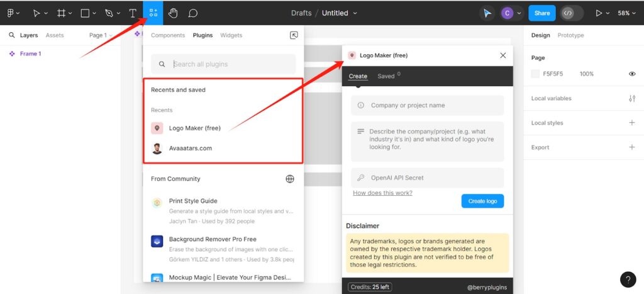Expand the Move tools dropdown arrow
644x294 pixels.
(x=46, y=13)
